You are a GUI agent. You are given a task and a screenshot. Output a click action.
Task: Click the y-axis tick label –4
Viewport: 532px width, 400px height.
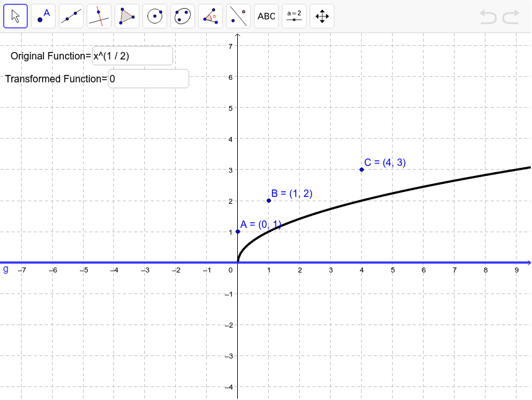(x=229, y=387)
